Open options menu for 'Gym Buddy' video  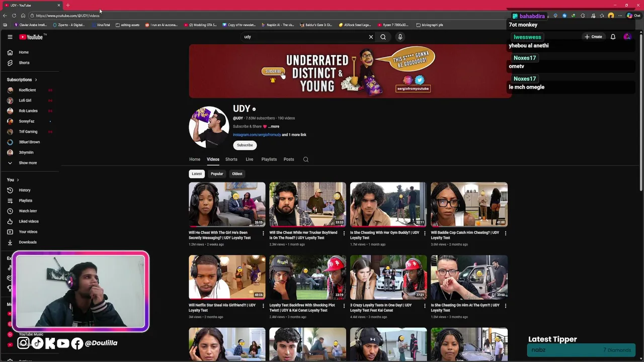click(x=425, y=233)
